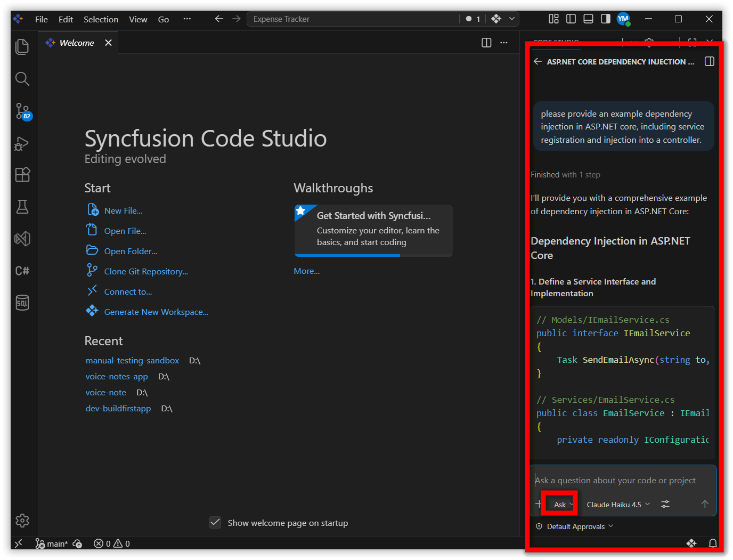Open recent manual-testing-sandbox folder

[x=133, y=361]
